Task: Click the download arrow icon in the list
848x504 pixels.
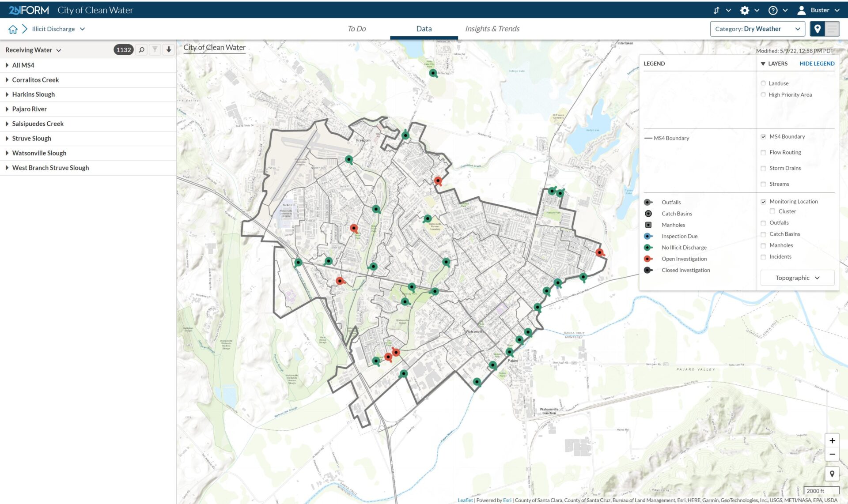Action: tap(169, 50)
